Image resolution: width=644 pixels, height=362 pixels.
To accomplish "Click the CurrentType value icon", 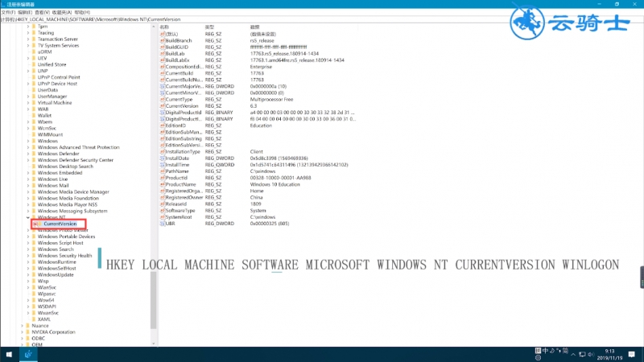I will coord(163,100).
